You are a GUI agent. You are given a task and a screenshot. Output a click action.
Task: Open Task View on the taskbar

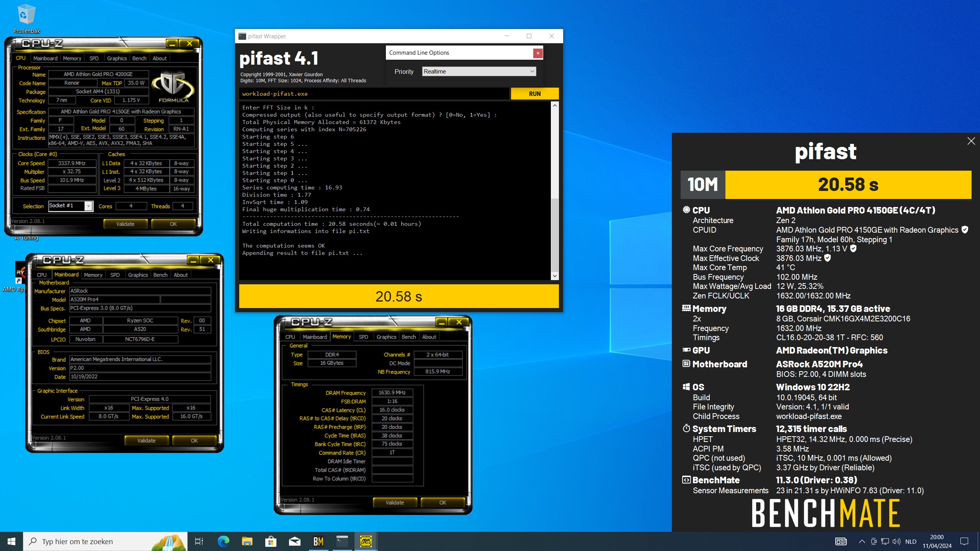199,541
